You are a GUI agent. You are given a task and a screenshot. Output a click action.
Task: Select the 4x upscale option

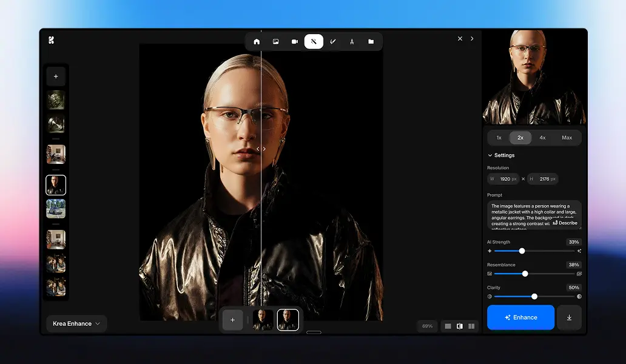point(543,137)
